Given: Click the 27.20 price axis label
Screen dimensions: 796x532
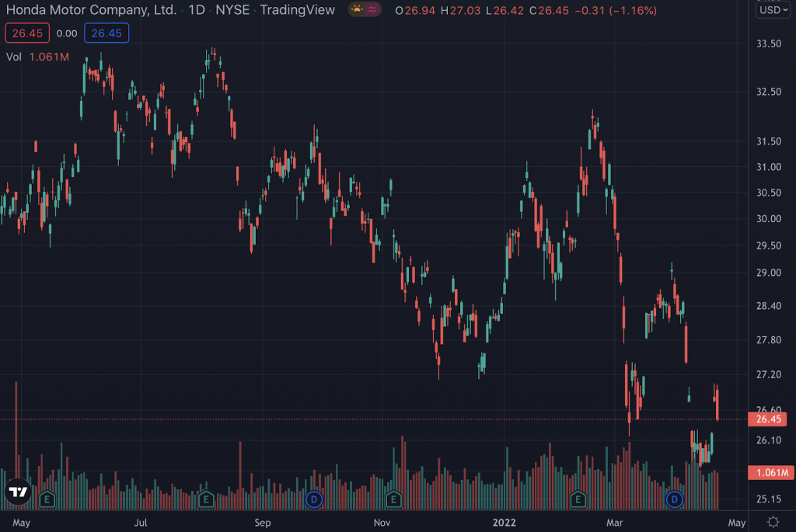Looking at the screenshot, I should click(x=769, y=374).
